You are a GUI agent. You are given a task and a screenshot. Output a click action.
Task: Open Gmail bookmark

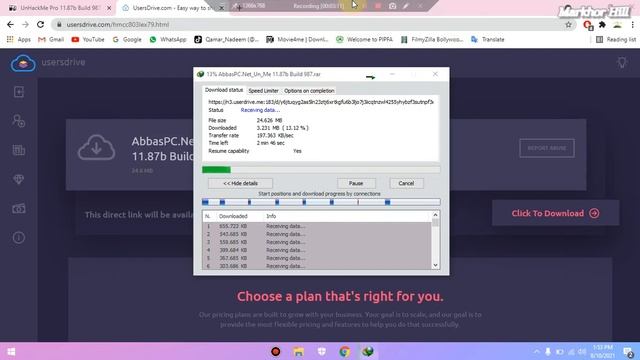(x=51, y=40)
